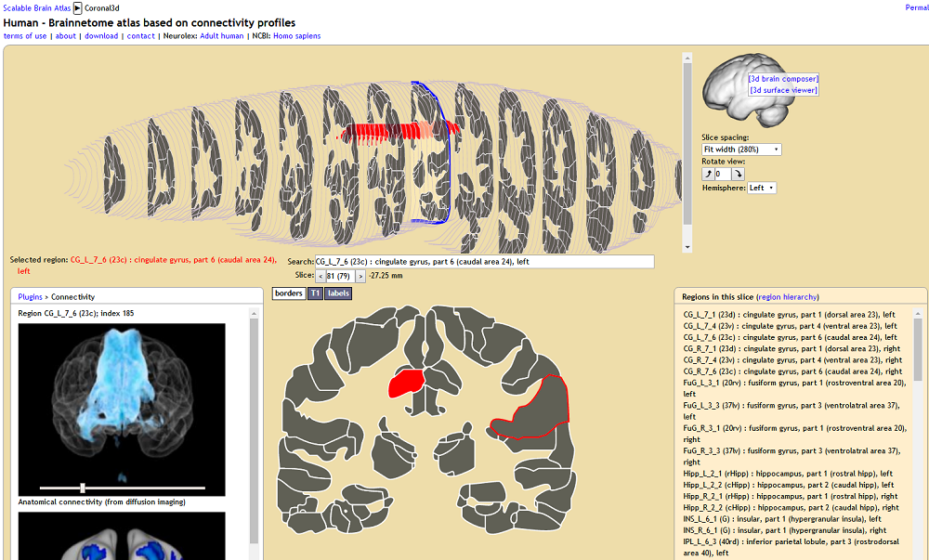This screenshot has height=560, width=929.
Task: Go to the previous slice
Action: coord(321,276)
